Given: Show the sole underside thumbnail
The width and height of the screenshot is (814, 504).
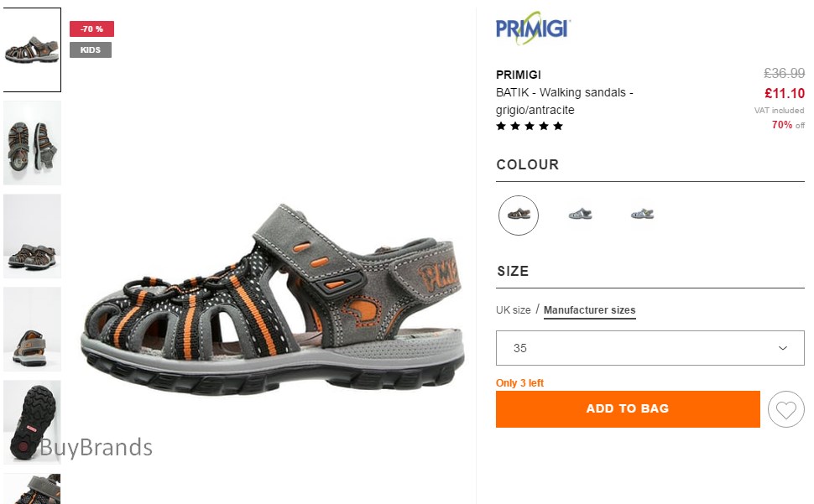Looking at the screenshot, I should (32, 422).
